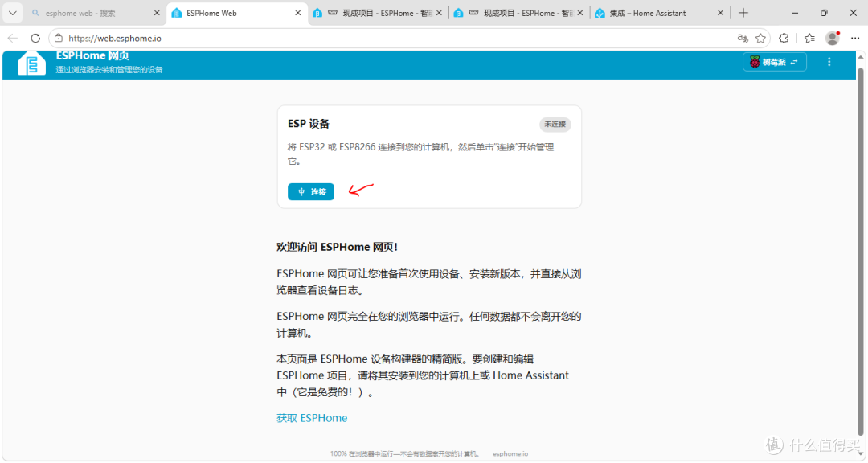Open a new browser tab
The width and height of the screenshot is (868, 463).
[x=743, y=13]
